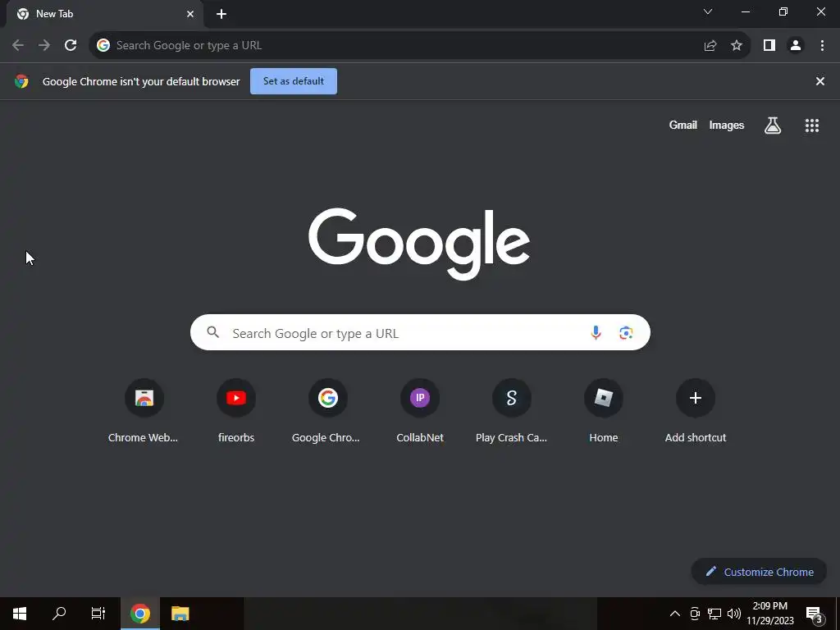Dismiss the default browser notification bar
Viewport: 840px width, 630px height.
820,81
